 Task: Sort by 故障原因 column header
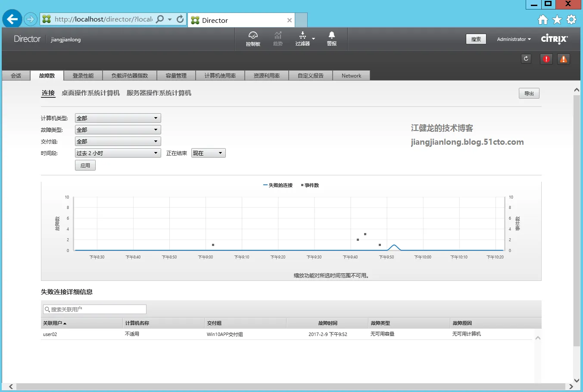tap(496, 323)
